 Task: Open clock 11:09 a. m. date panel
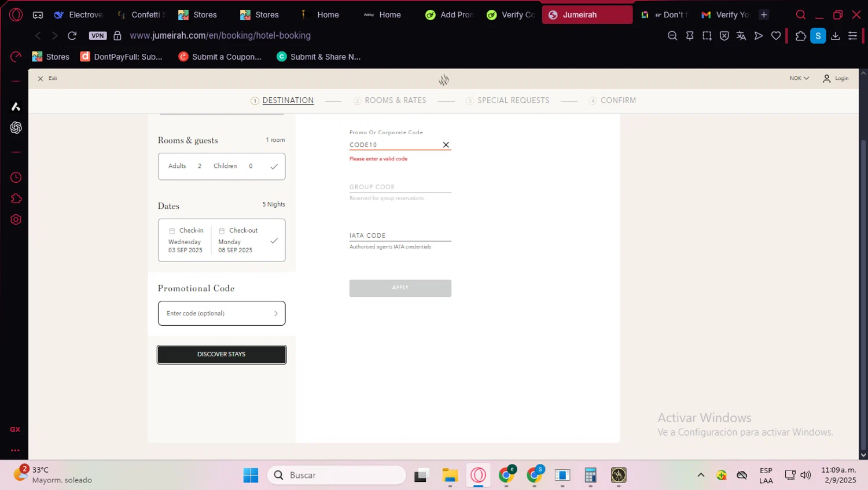pos(838,475)
